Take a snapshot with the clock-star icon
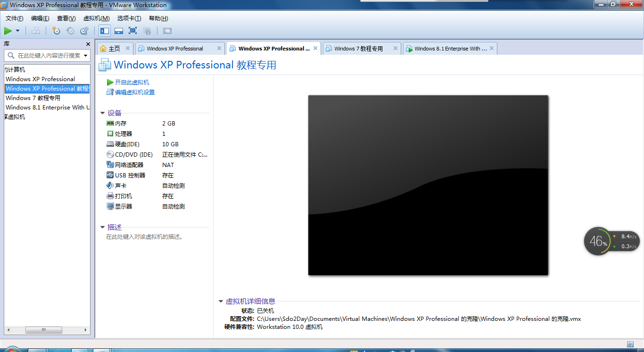This screenshot has width=644, height=352. coord(56,31)
